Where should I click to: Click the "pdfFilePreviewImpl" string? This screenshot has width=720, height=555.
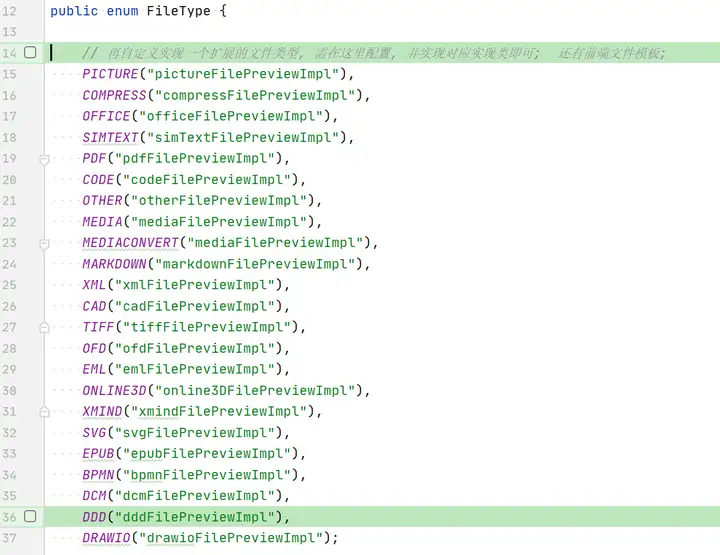195,158
